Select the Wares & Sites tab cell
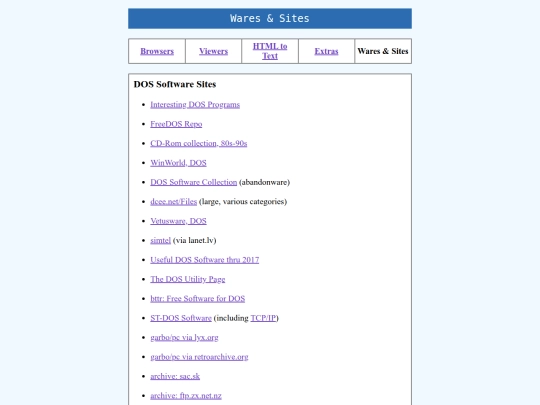The width and height of the screenshot is (540, 405). [x=383, y=51]
